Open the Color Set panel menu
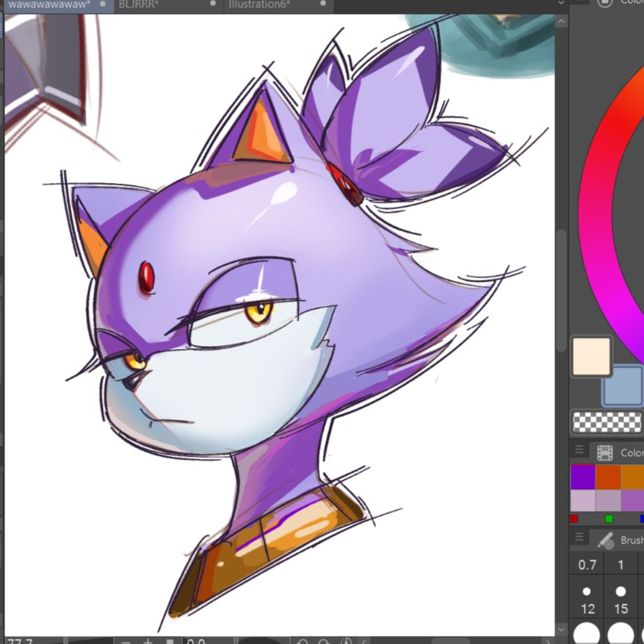Viewport: 644px width, 644px height. (x=579, y=450)
